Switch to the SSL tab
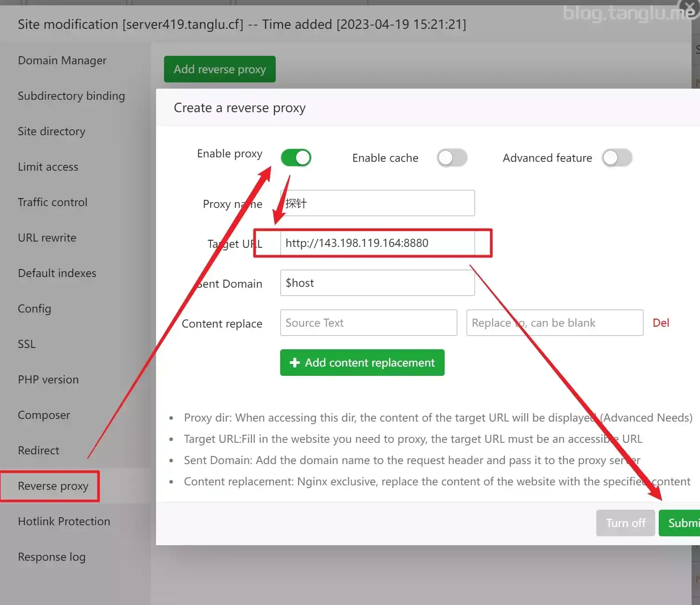The width and height of the screenshot is (700, 605). pyautogui.click(x=27, y=344)
